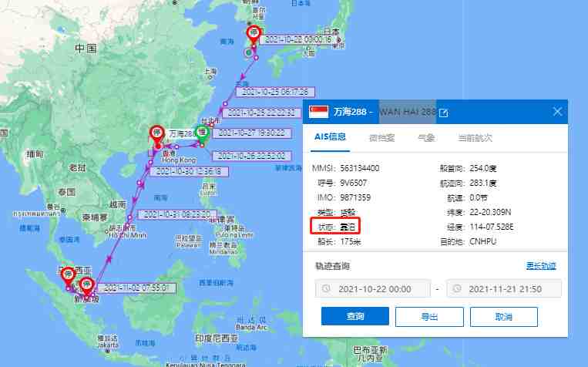Open the 当前航次 tab
The height and width of the screenshot is (367, 588).
(475, 138)
